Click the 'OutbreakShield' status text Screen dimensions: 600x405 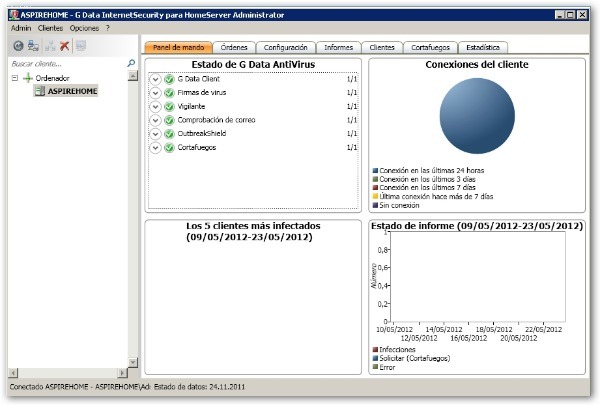click(x=202, y=134)
